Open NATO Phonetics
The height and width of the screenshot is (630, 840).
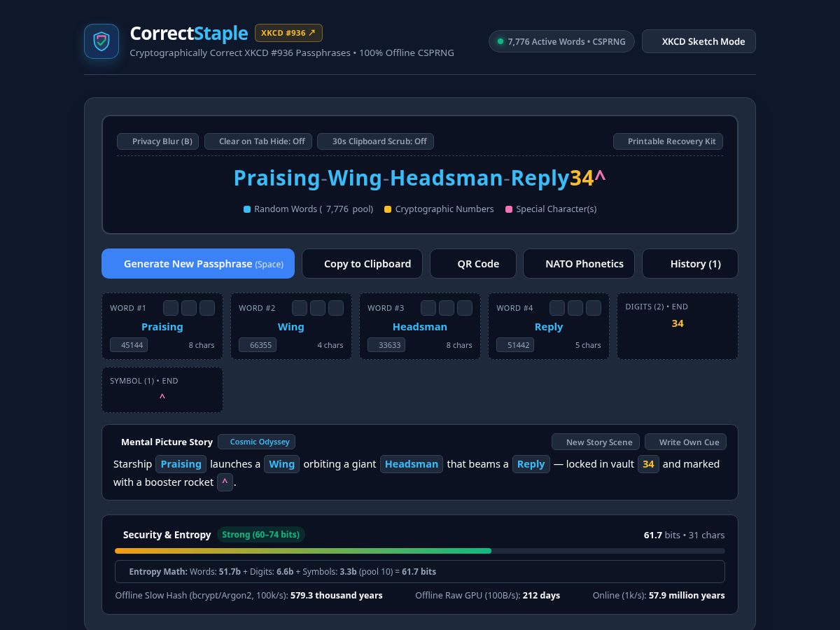(x=579, y=264)
